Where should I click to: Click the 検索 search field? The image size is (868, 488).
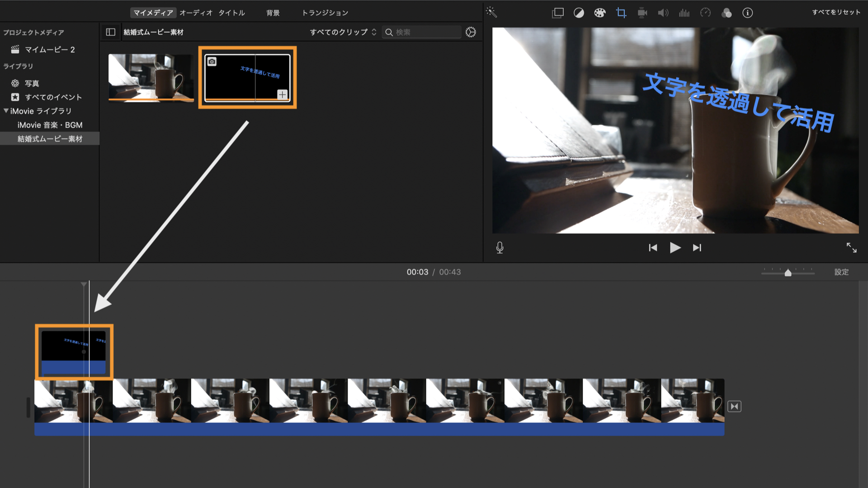coord(421,32)
